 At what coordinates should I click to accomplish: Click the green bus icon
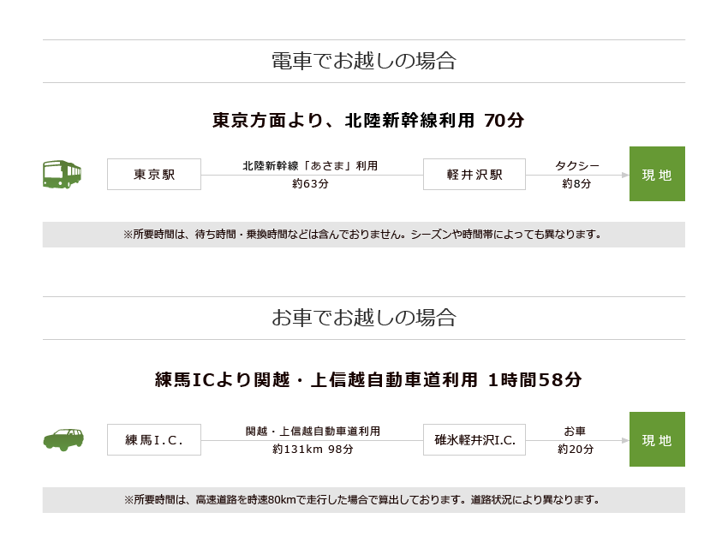point(62,174)
